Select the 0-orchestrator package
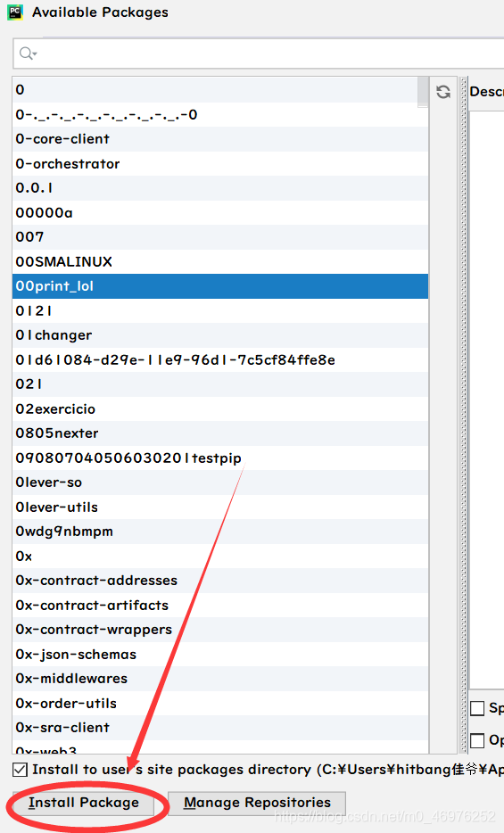This screenshot has height=833, width=504. coord(220,163)
